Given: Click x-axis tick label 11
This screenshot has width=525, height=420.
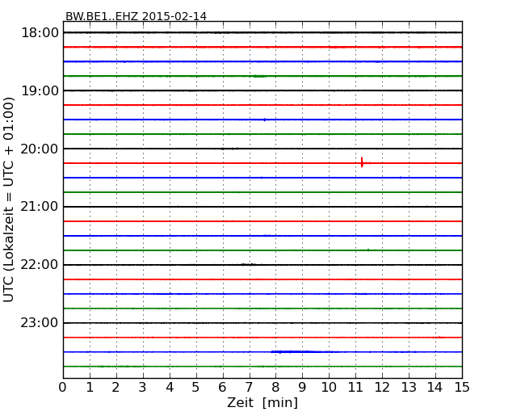Looking at the screenshot, I should (x=355, y=388).
